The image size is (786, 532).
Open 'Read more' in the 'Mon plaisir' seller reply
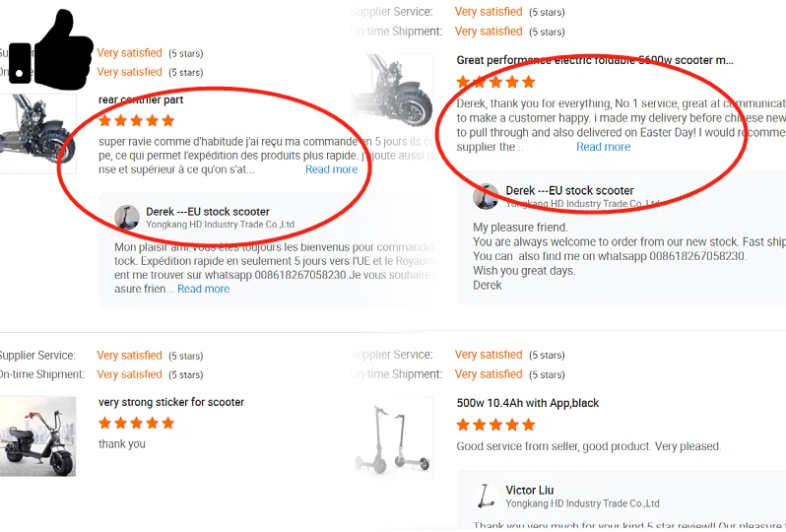(x=203, y=289)
